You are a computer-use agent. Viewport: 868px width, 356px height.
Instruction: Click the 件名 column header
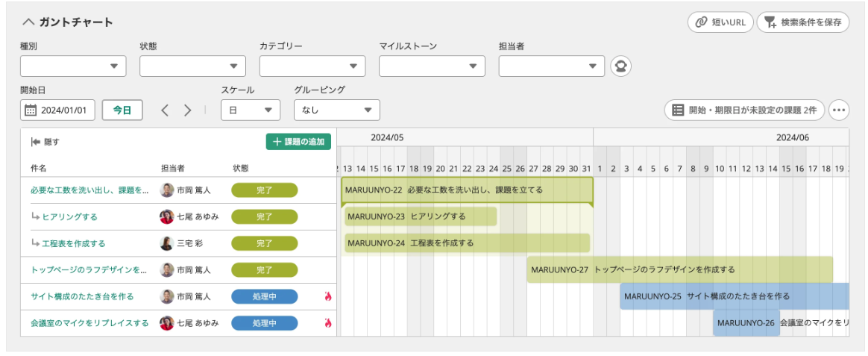pos(38,168)
